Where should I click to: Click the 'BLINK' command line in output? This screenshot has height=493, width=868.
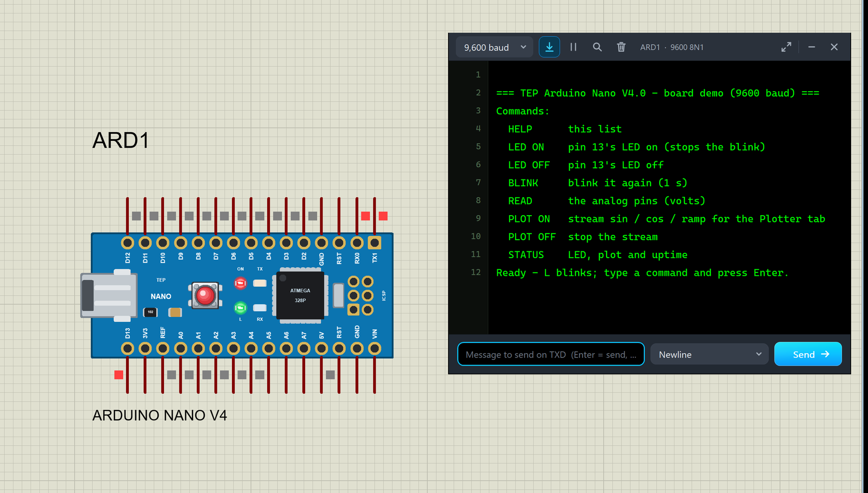pos(597,183)
